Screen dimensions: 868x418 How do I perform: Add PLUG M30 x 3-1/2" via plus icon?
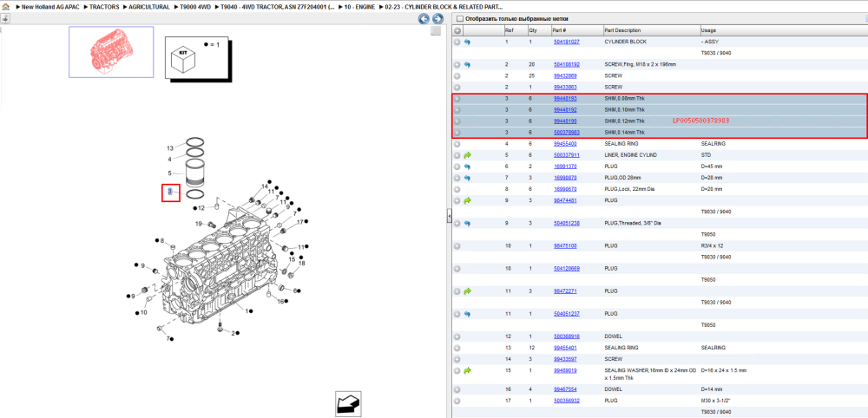click(457, 401)
